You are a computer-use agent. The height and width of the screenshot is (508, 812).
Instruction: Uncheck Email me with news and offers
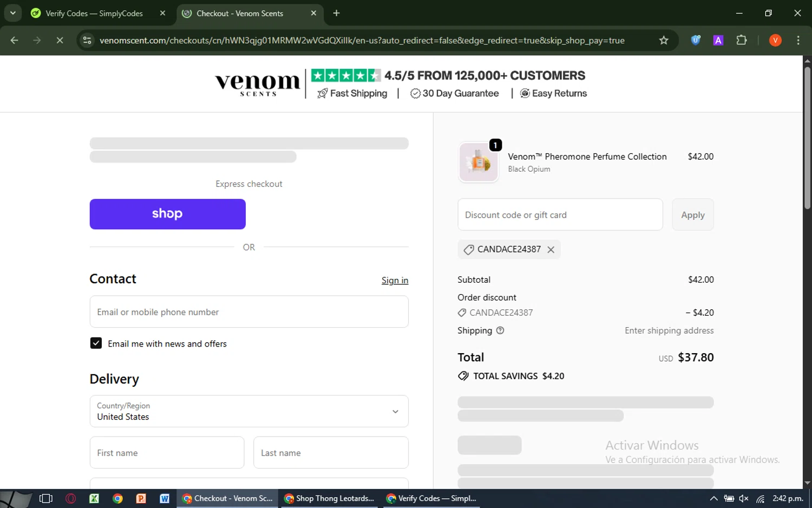click(96, 343)
